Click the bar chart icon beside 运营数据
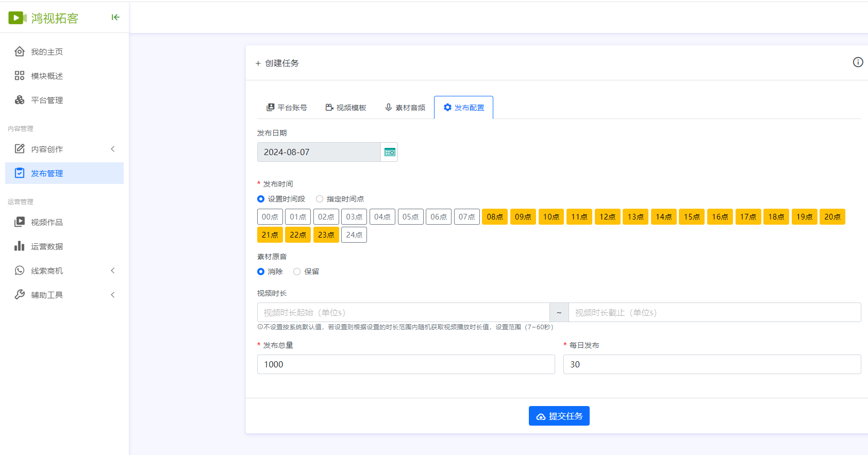The height and width of the screenshot is (455, 868). tap(20, 246)
